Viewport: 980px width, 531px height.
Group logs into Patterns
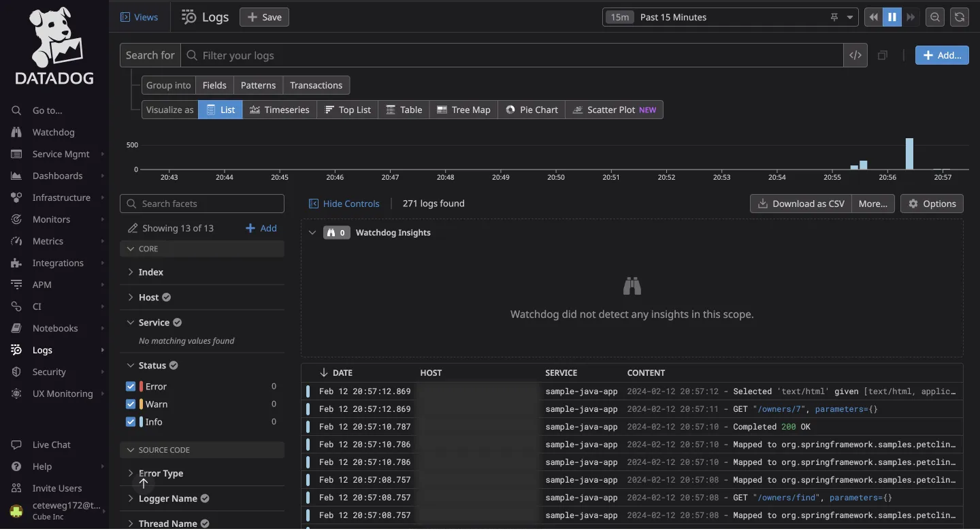click(258, 85)
